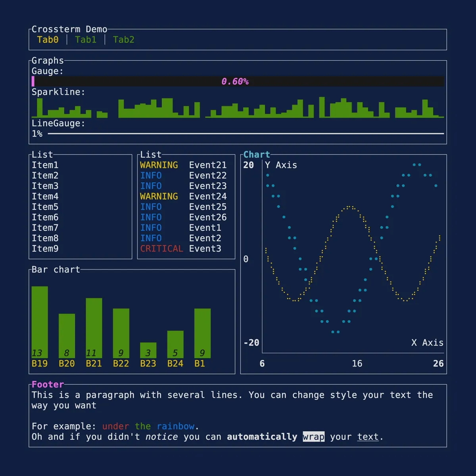Click the sparkline graph area
Screen dimensions: 476x476
coord(238,108)
